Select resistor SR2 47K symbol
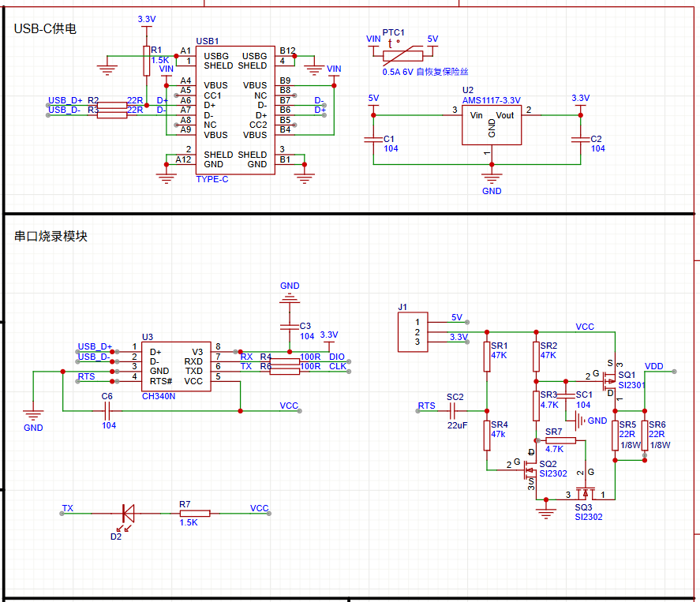This screenshot has height=602, width=700. [x=536, y=357]
